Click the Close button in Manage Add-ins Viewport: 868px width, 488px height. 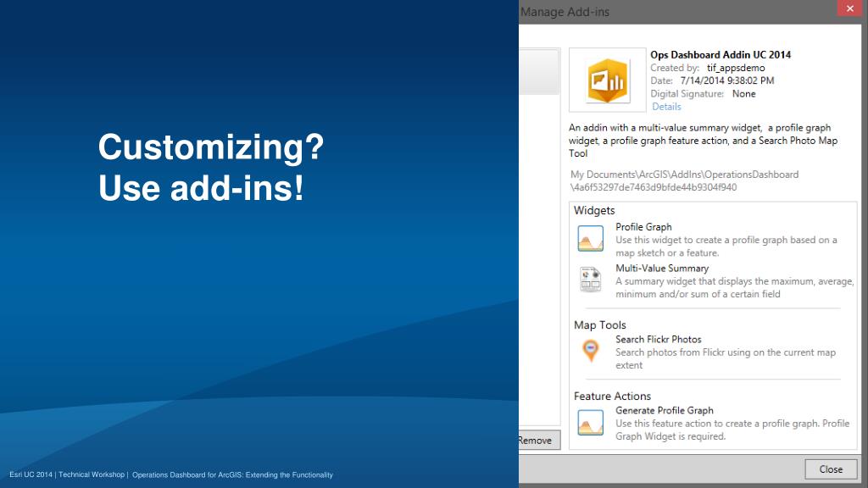tap(831, 469)
